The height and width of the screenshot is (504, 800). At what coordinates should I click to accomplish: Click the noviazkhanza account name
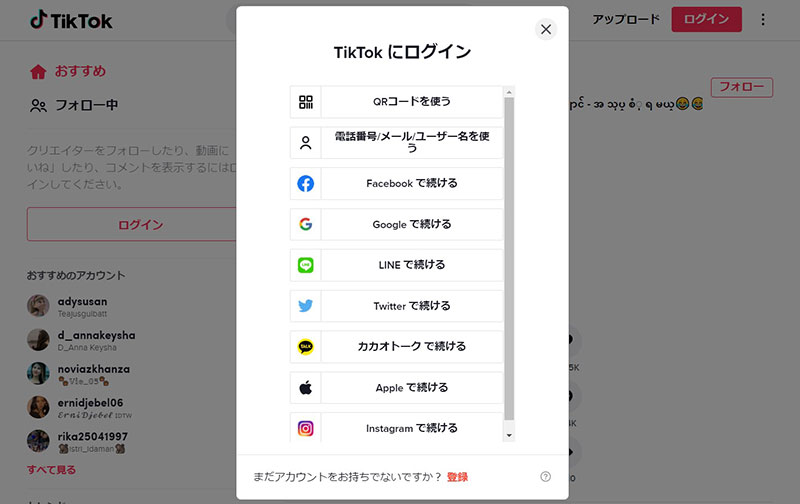[x=93, y=369]
